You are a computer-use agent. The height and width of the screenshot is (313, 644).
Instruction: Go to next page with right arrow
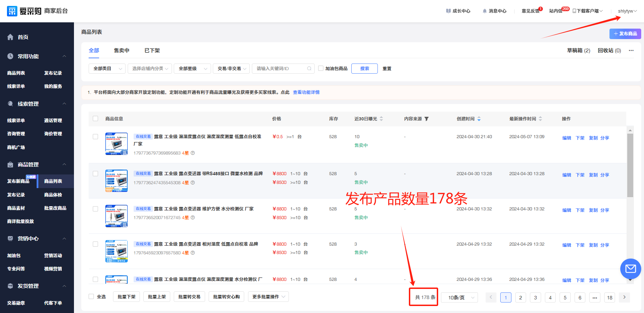pyautogui.click(x=624, y=297)
